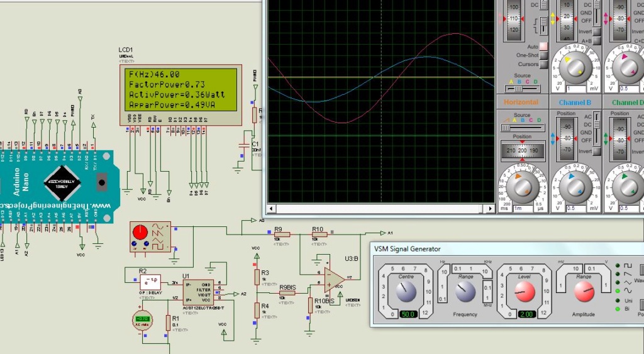Select resistor R9 in the schematic
644x354 pixels.
(282, 235)
